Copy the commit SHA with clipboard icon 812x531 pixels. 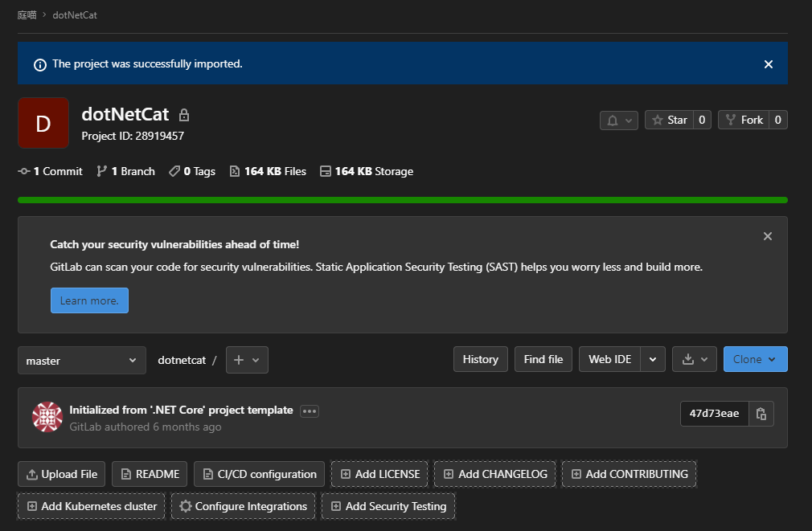click(x=761, y=414)
